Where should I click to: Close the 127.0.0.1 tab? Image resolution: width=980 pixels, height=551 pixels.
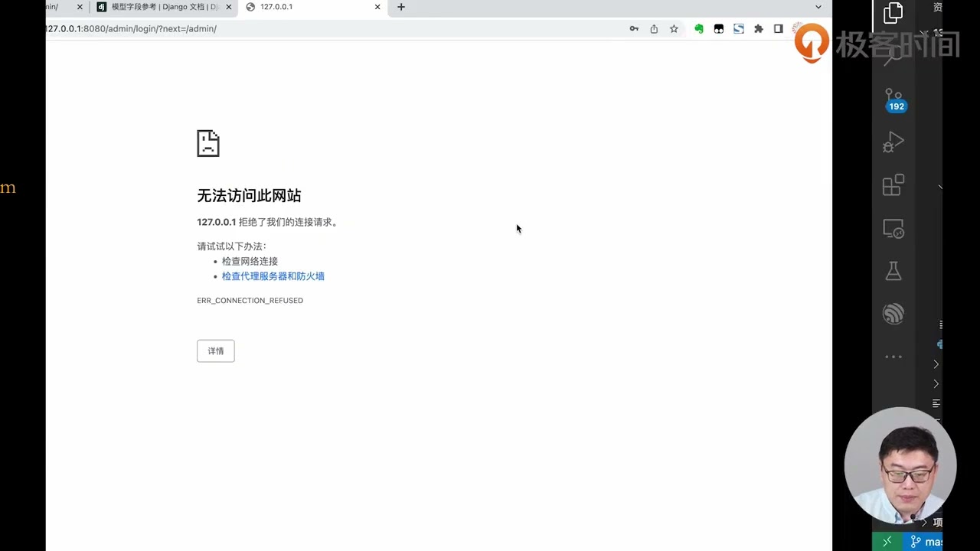(377, 7)
